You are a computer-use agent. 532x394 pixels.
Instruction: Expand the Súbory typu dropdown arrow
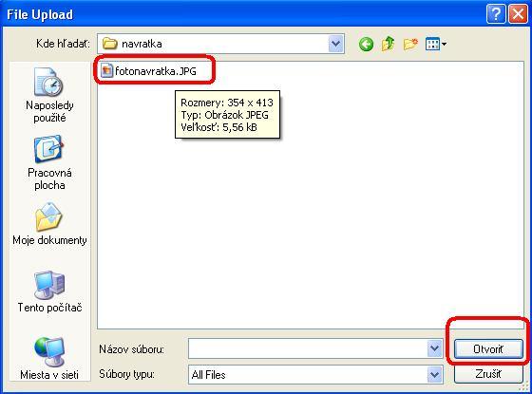pyautogui.click(x=434, y=375)
